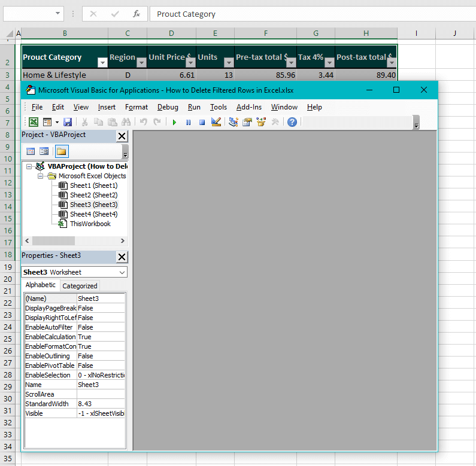Open the Edit menu

click(57, 107)
